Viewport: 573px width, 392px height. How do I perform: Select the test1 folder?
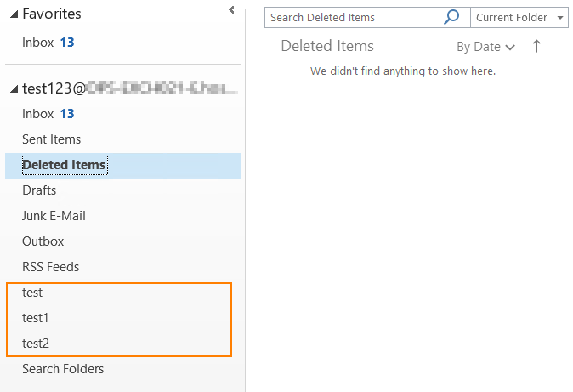[x=36, y=318]
